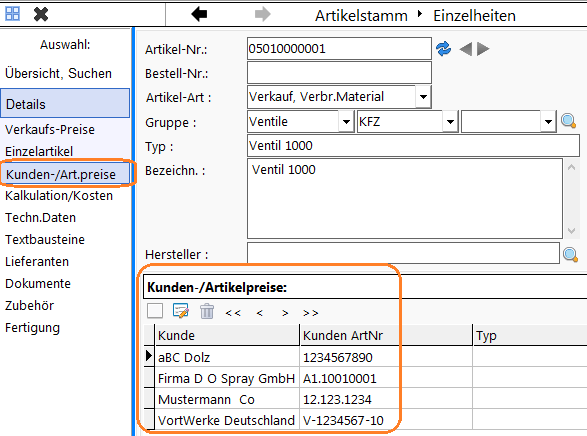The height and width of the screenshot is (436, 587).
Task: Open the Artikel-Art dropdown
Action: click(x=423, y=97)
